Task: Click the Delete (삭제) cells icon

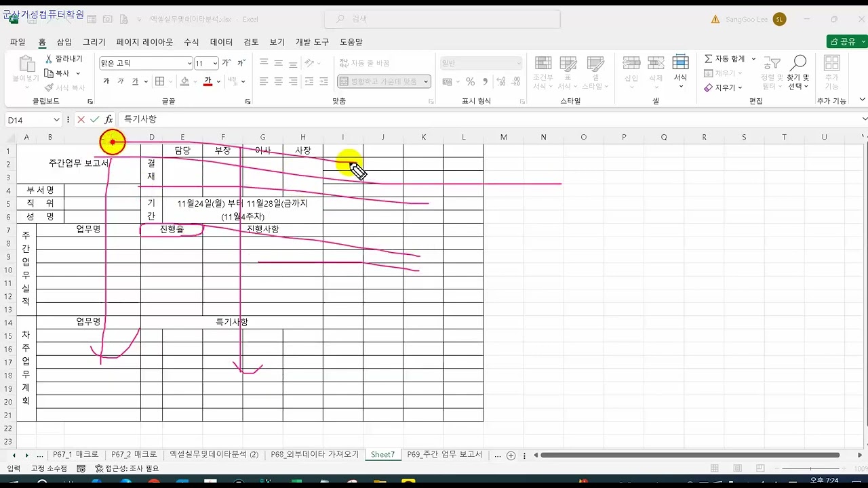Action: 656,63
